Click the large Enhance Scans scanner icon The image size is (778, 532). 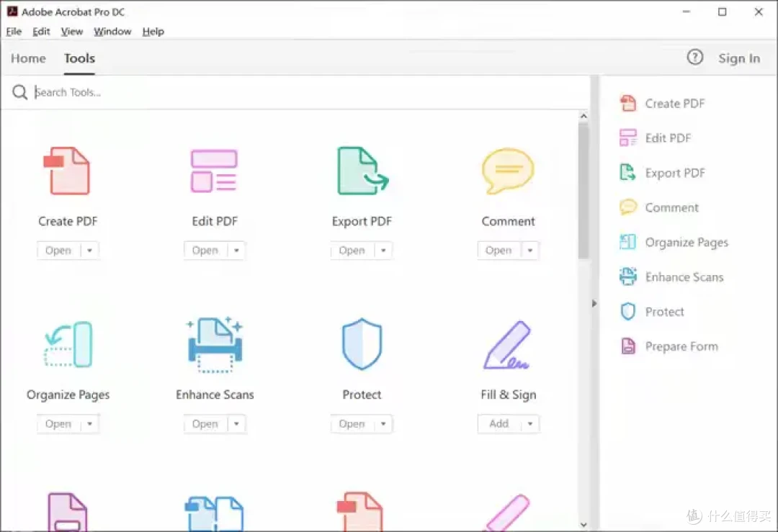click(215, 345)
